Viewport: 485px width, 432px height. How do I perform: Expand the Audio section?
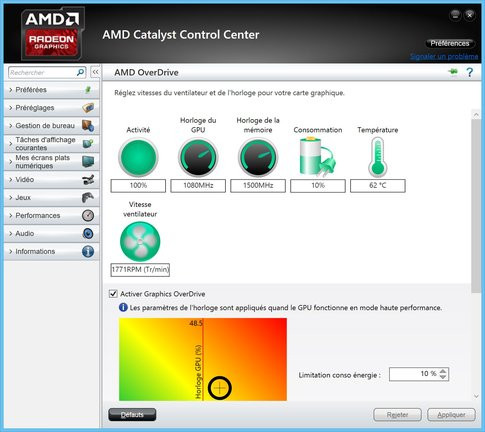(x=52, y=234)
